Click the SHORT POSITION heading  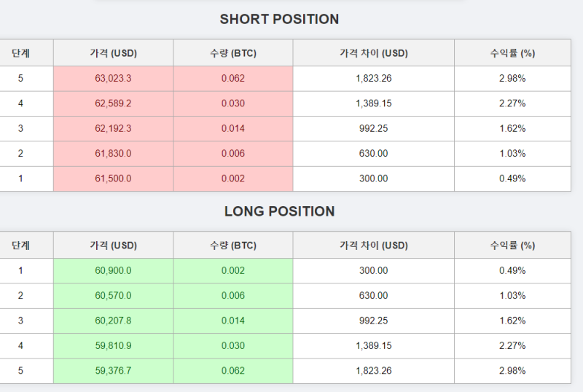[279, 20]
